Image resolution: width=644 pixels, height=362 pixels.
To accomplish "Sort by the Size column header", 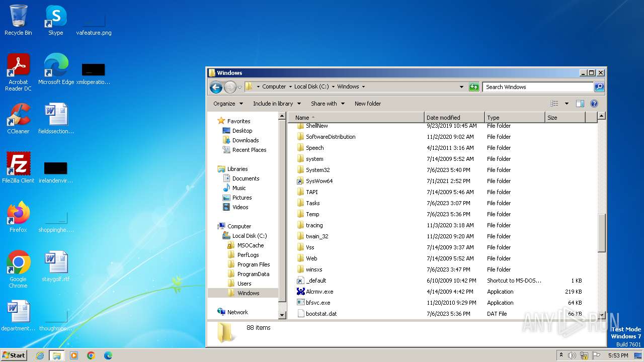I will pyautogui.click(x=565, y=118).
